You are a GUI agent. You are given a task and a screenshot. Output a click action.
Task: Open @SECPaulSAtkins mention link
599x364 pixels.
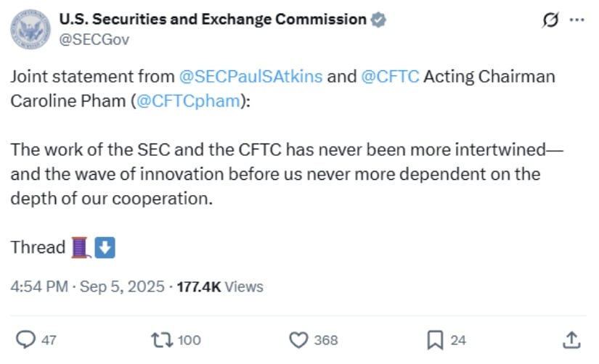click(251, 76)
